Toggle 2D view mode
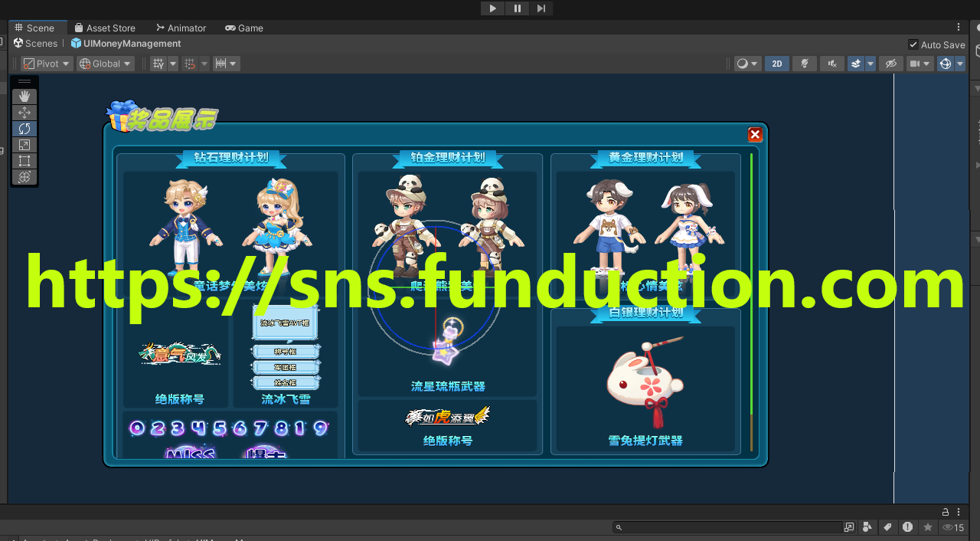The height and width of the screenshot is (541, 980). click(x=777, y=64)
